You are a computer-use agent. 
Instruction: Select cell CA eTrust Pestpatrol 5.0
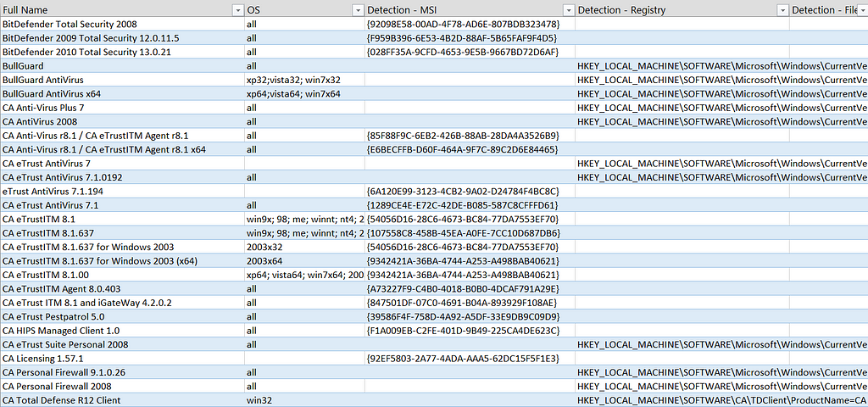pyautogui.click(x=122, y=317)
